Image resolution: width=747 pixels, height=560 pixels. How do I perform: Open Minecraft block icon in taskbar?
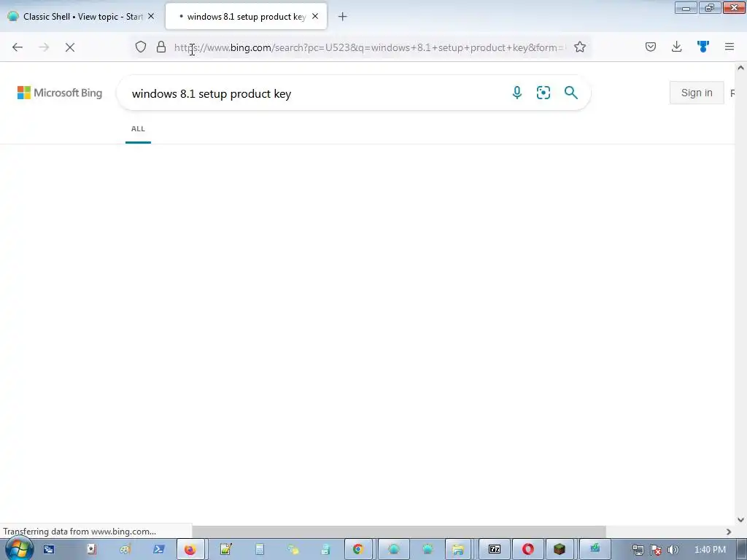point(560,550)
